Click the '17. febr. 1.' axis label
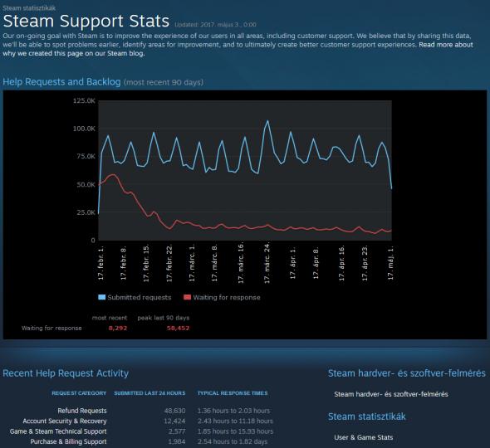Image resolution: width=490 pixels, height=448 pixels. [101, 262]
